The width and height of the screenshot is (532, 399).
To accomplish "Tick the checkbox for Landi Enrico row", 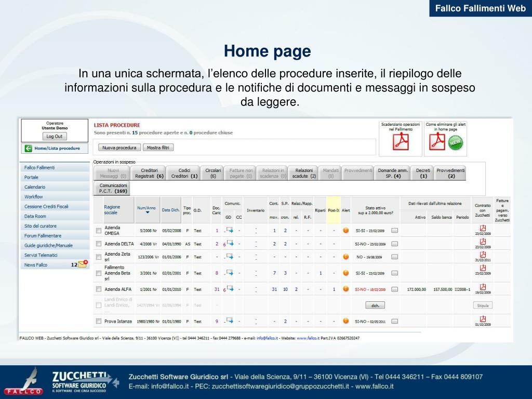I will 98,305.
